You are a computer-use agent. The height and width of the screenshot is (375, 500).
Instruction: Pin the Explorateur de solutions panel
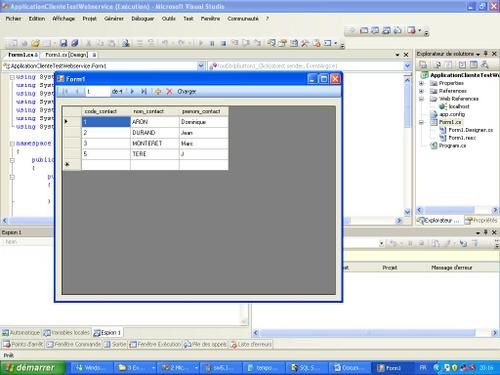coord(486,53)
